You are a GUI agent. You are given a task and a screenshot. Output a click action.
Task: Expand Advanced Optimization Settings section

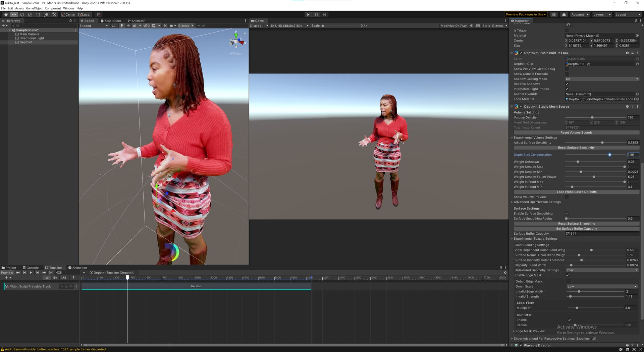point(512,202)
